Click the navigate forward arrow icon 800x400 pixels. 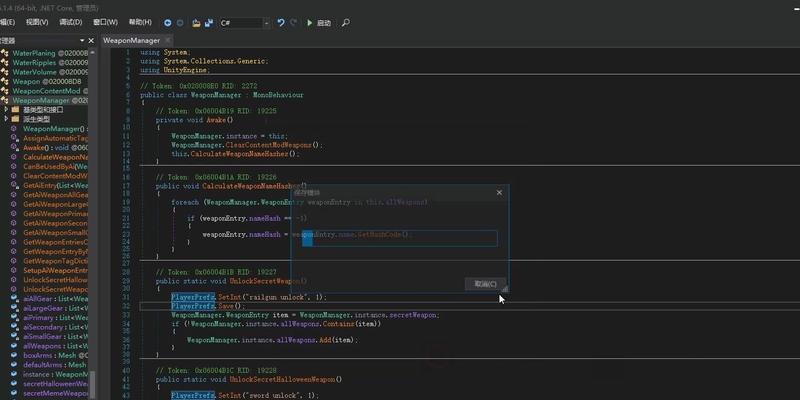180,23
